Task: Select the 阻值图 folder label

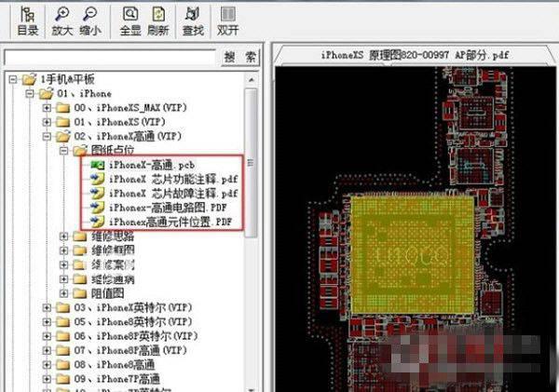Action: coord(108,293)
